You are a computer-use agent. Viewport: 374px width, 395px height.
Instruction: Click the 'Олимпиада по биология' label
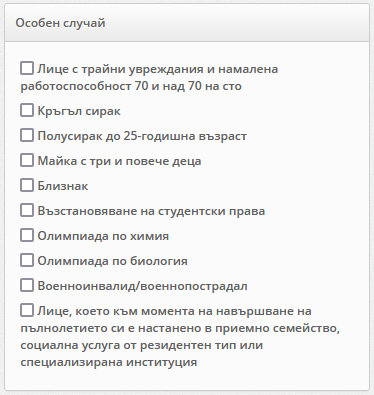[112, 261]
